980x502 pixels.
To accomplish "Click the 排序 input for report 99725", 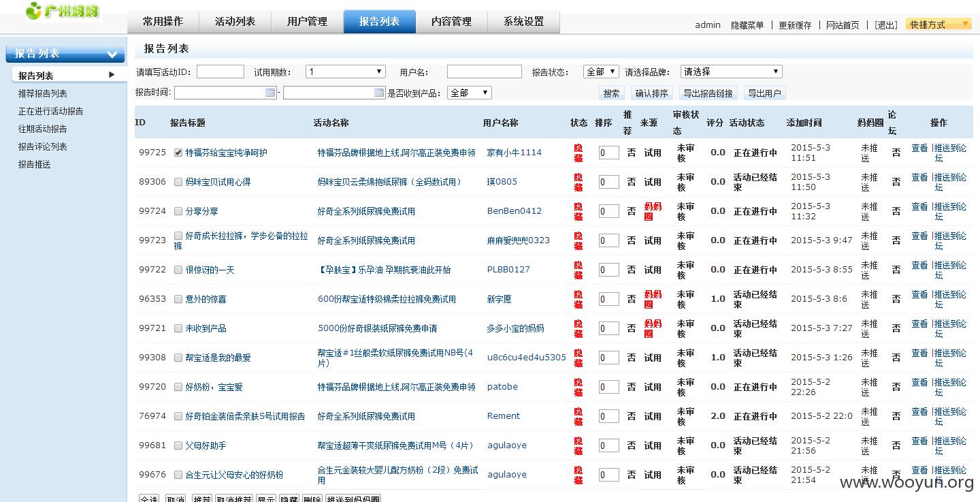I will [608, 153].
